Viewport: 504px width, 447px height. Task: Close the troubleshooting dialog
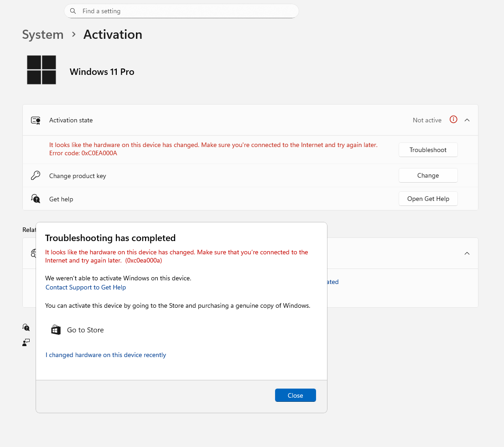coord(295,395)
